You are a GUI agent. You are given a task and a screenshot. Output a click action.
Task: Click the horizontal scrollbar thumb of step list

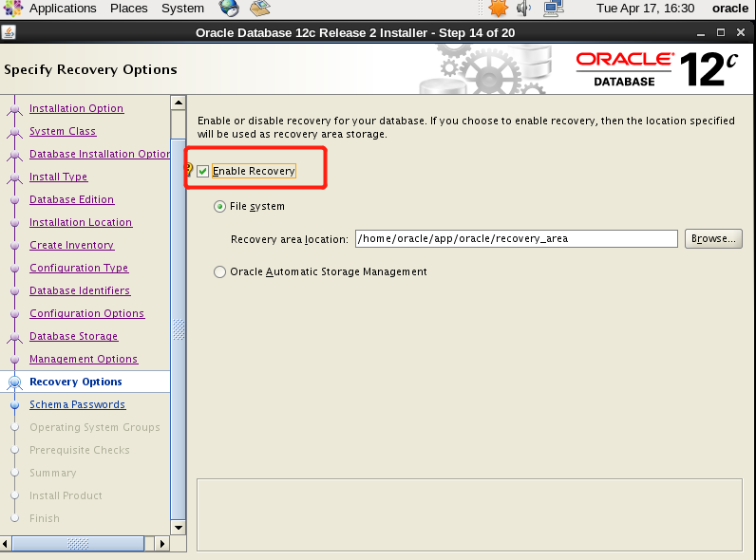(78, 544)
